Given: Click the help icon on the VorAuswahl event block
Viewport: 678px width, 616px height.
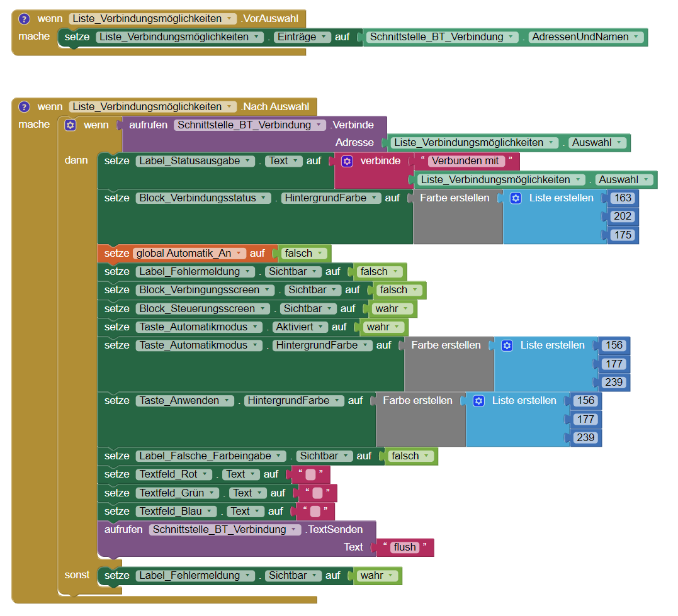Looking at the screenshot, I should coord(25,19).
